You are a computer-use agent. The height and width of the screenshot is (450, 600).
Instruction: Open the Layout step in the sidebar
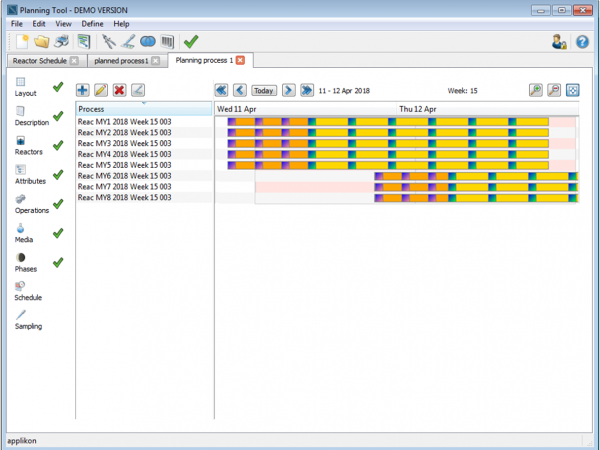coord(25,87)
